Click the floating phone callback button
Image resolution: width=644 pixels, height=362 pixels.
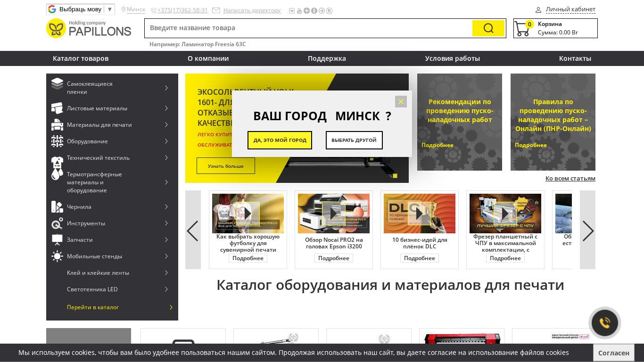[605, 323]
